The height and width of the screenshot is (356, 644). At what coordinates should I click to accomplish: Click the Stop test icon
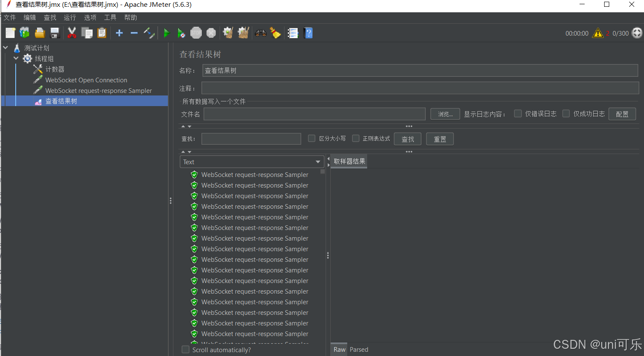(196, 33)
